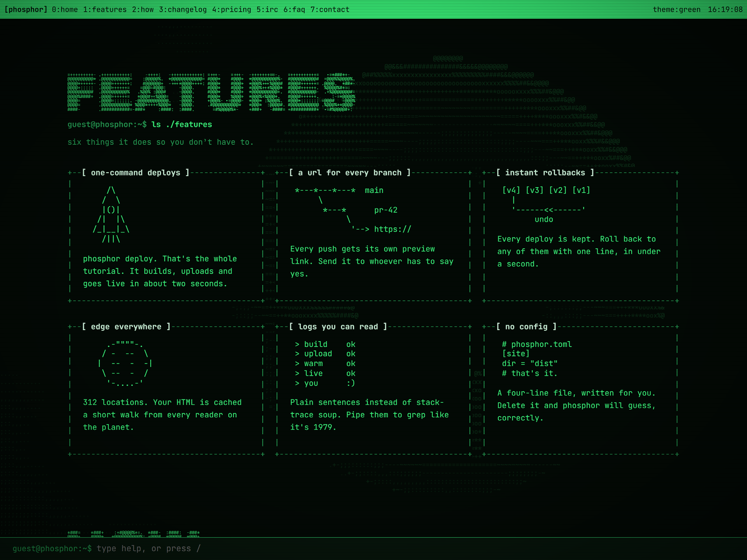Select the [v3] version tag
Screen dimensions: 747x560
click(x=535, y=190)
